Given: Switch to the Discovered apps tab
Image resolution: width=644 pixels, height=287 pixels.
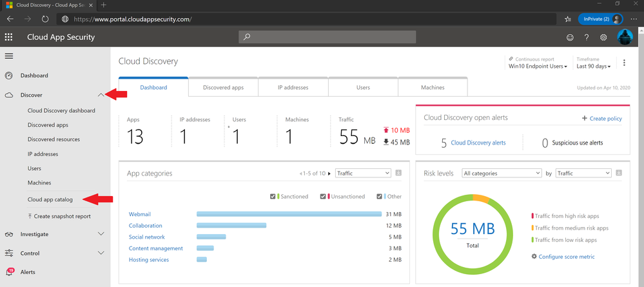Looking at the screenshot, I should tap(224, 87).
